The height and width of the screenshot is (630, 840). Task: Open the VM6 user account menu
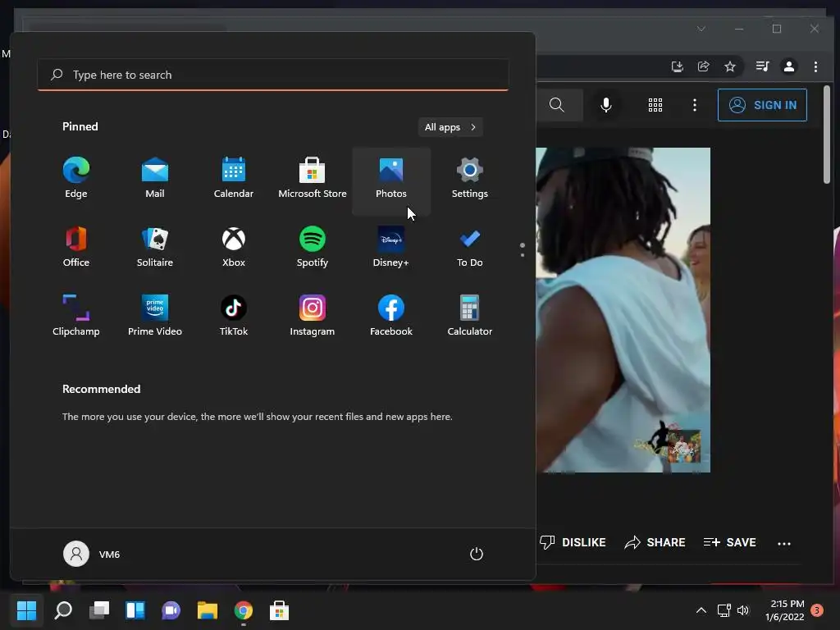pos(92,554)
